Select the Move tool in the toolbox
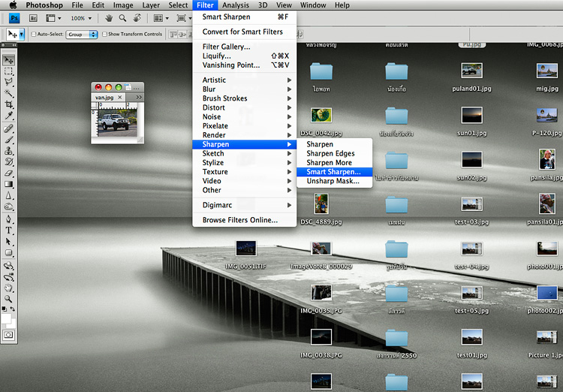The width and height of the screenshot is (563, 392). point(9,60)
